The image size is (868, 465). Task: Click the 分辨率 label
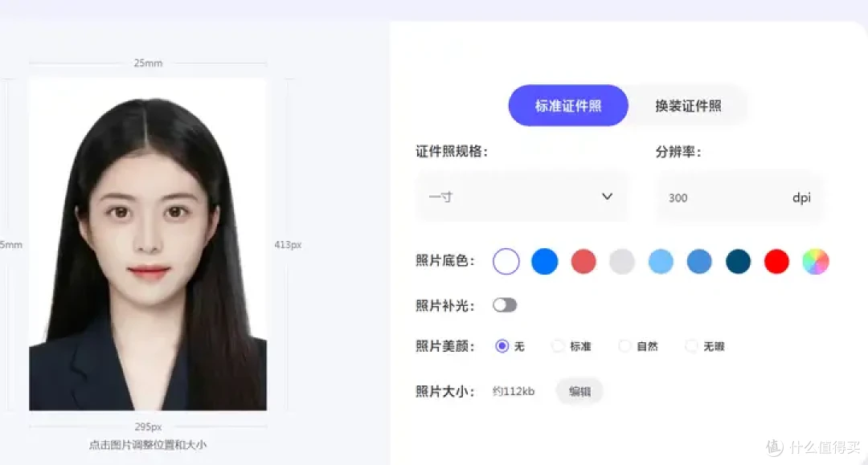678,152
